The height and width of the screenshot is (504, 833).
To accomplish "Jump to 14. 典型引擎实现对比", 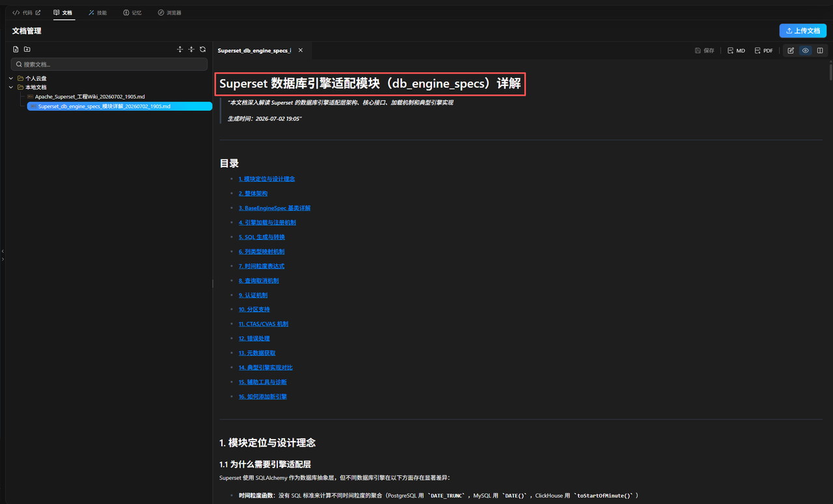I will click(x=266, y=367).
